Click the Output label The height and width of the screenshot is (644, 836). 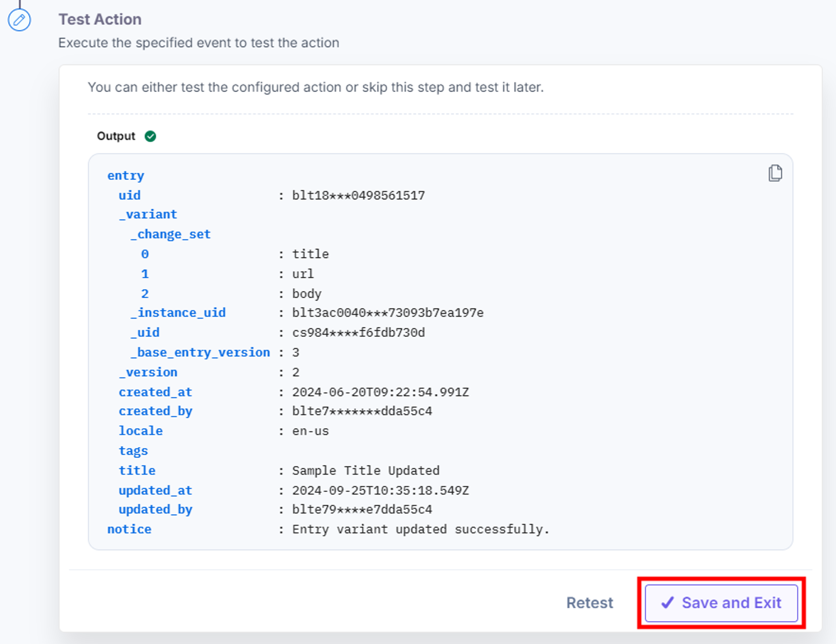click(116, 136)
